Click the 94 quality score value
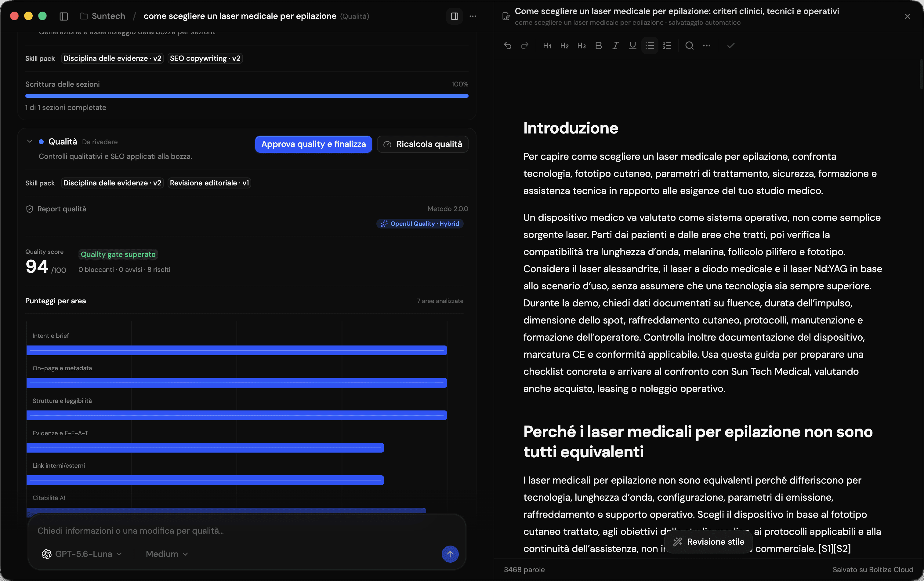 37,266
